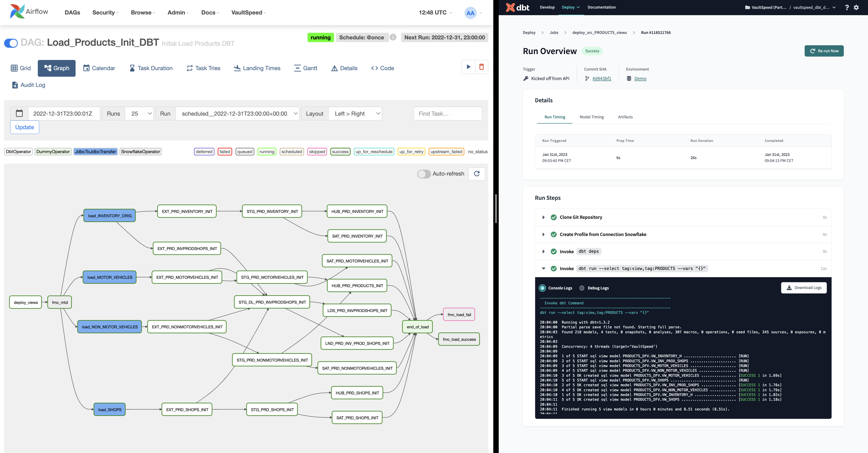Open the Code view
Viewport: 868px width, 453px height.
click(x=382, y=68)
